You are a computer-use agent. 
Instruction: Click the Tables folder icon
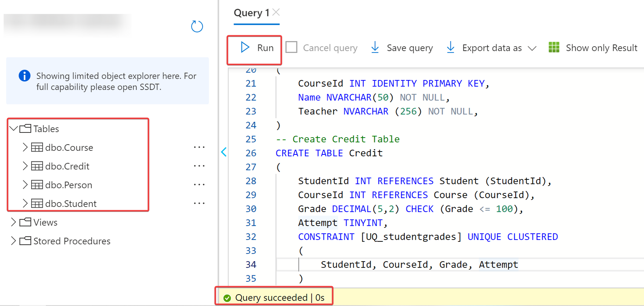coord(25,128)
